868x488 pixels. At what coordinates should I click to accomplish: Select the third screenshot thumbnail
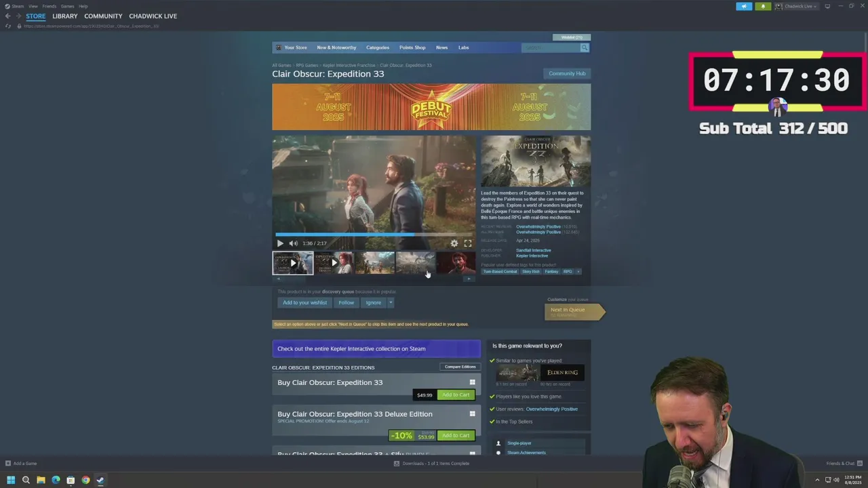(374, 263)
